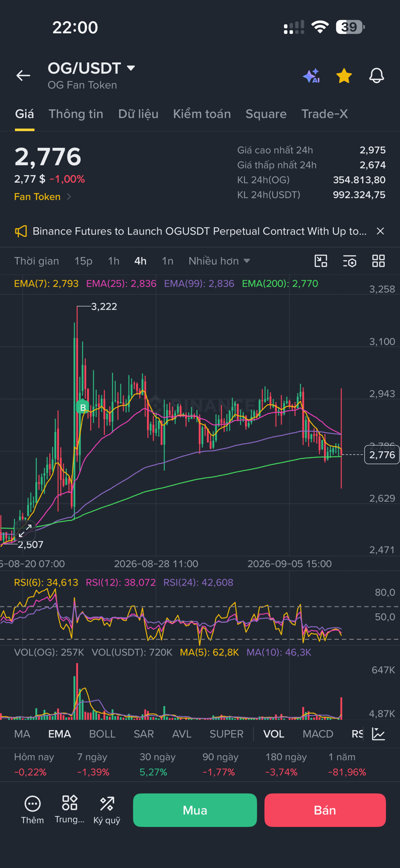
Task: Switch to the Thông tin tab
Action: [x=76, y=114]
